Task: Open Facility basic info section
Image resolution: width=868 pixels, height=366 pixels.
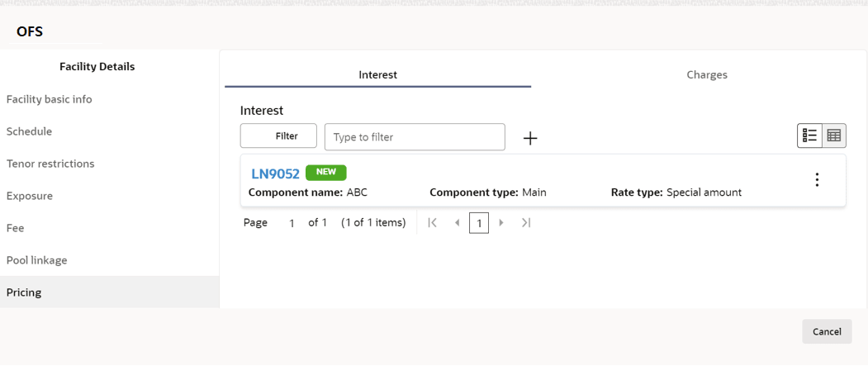Action: tap(50, 99)
